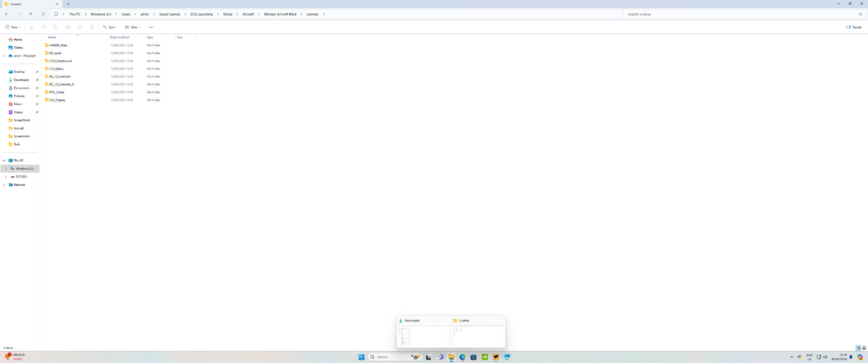The image size is (868, 363).
Task: Click the greyed-out Copy toolbar icon
Action: coord(43,27)
